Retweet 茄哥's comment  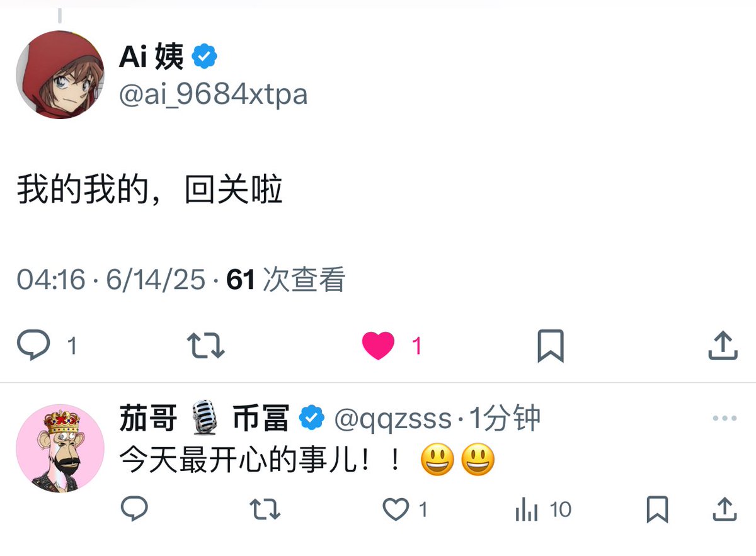pyautogui.click(x=265, y=509)
